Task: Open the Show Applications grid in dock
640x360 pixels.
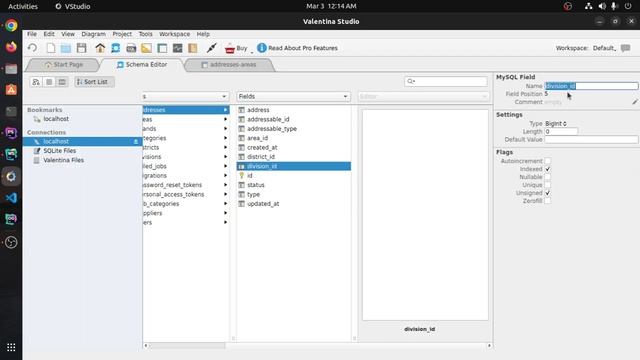Action: coord(11,347)
